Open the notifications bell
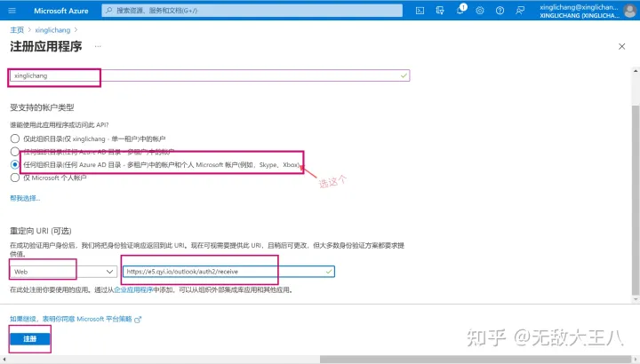The width and height of the screenshot is (640, 364). (460, 11)
